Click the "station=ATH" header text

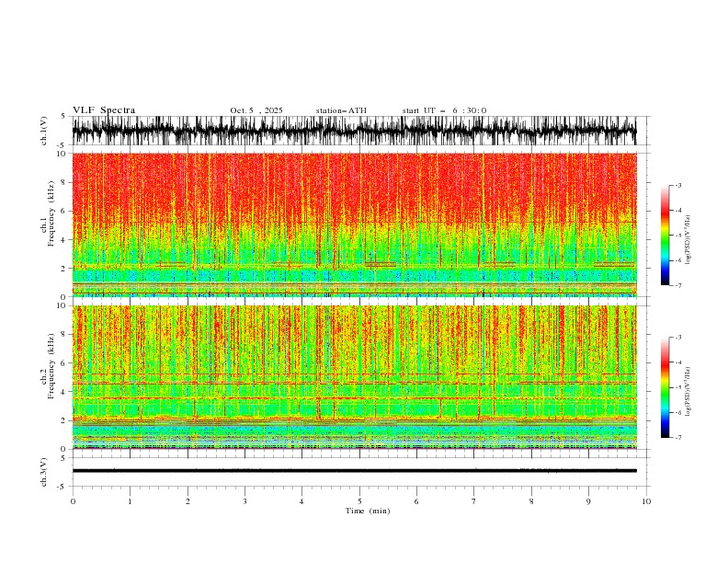[x=341, y=110]
